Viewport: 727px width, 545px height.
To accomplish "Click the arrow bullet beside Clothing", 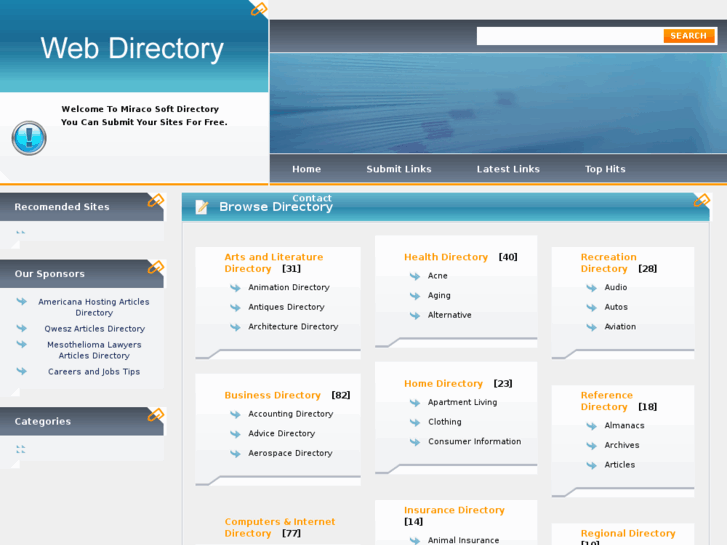I will [415, 422].
